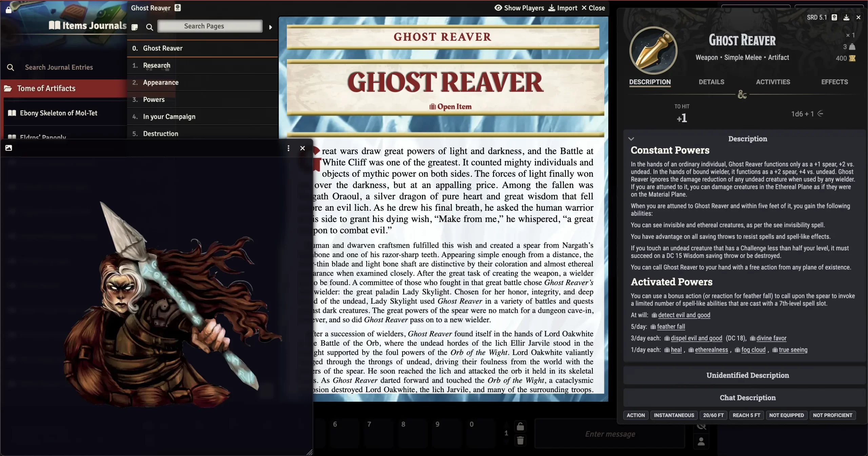This screenshot has height=456, width=868.
Task: Click the trash icon near the chat box
Action: [520, 441]
